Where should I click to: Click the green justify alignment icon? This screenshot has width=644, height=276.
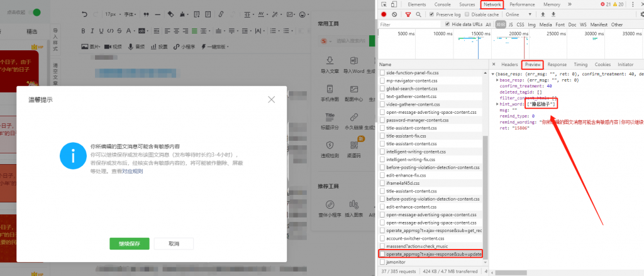194,31
